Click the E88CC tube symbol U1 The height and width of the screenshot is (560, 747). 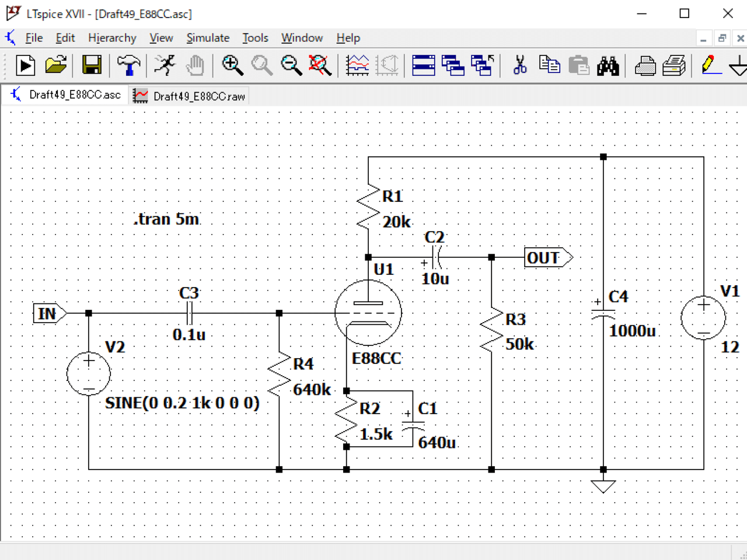pyautogui.click(x=368, y=312)
